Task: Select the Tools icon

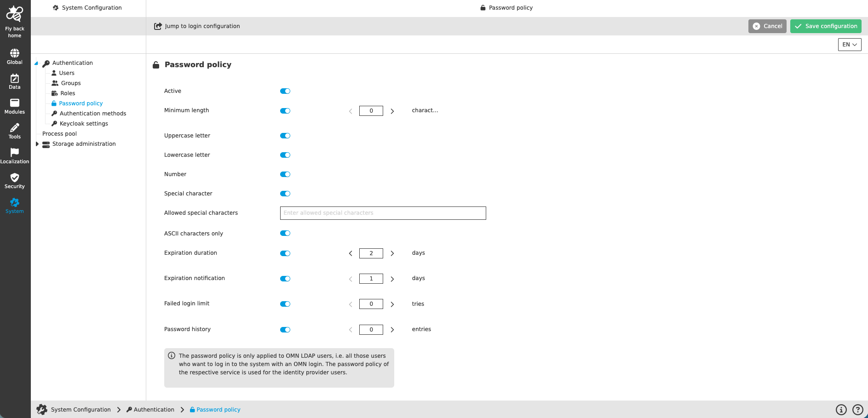Action: (15, 130)
